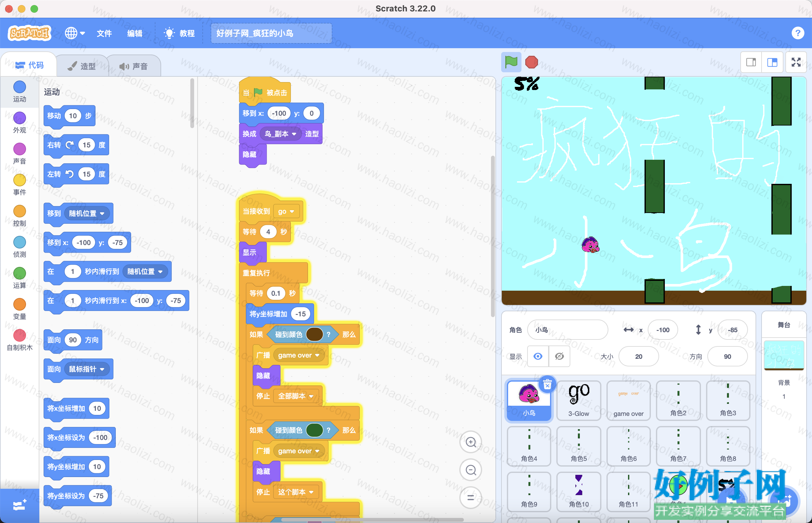Click the red stop sign button

[531, 62]
